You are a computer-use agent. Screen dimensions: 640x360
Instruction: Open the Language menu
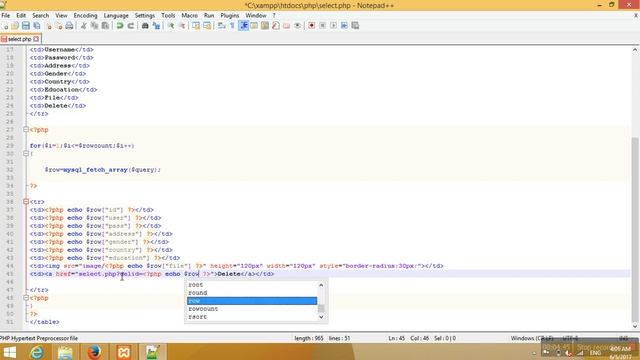point(116,16)
